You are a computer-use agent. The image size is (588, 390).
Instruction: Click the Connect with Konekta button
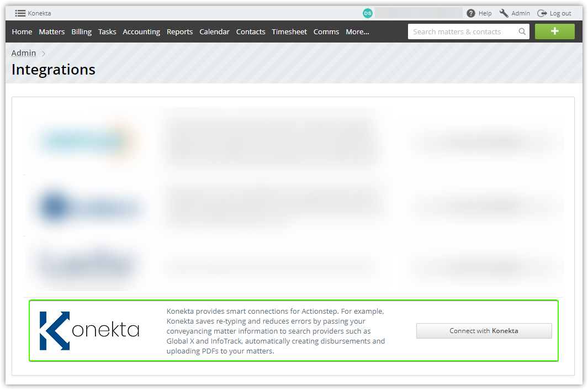point(484,331)
